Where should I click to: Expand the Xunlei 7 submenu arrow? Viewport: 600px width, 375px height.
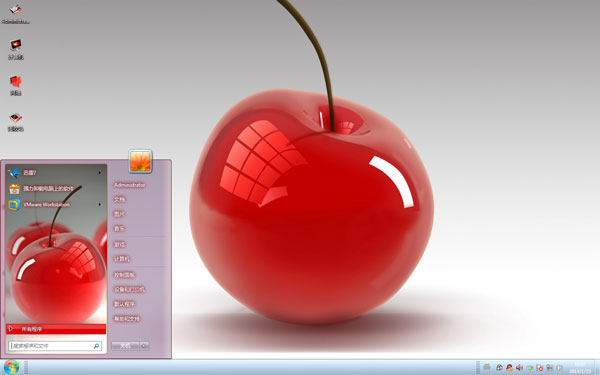99,173
